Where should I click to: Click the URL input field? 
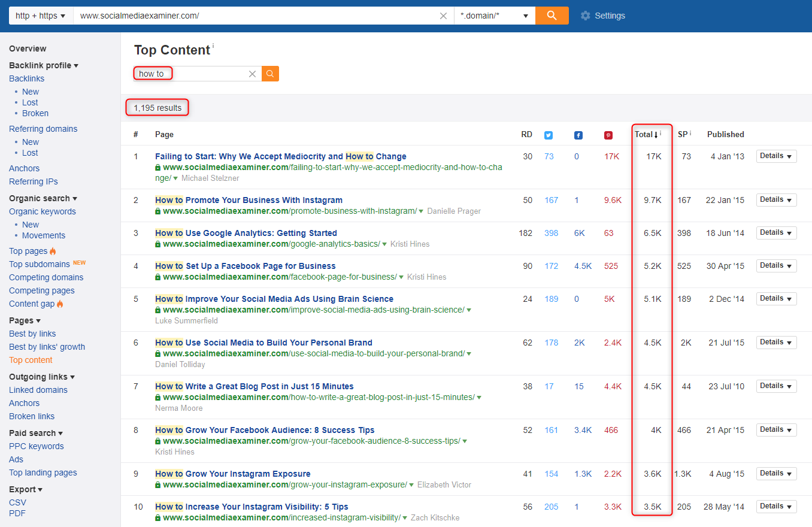click(x=257, y=16)
